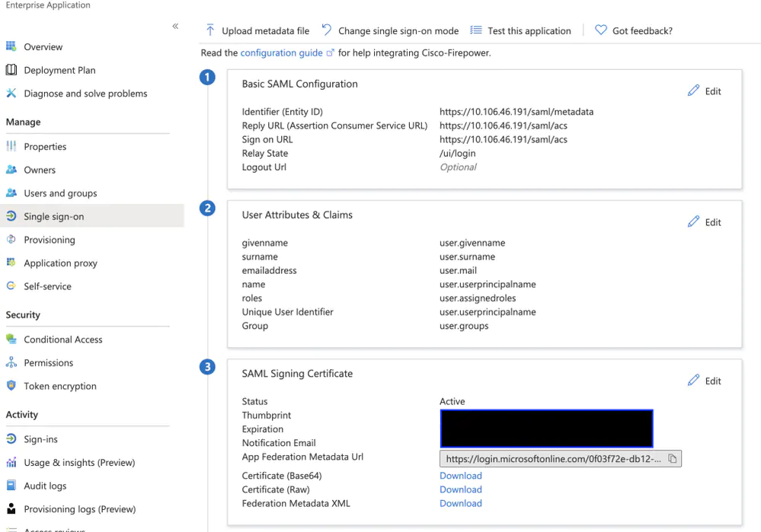Collapse the sidebar with double-chevron icon
This screenshot has width=761, height=532.
(175, 26)
